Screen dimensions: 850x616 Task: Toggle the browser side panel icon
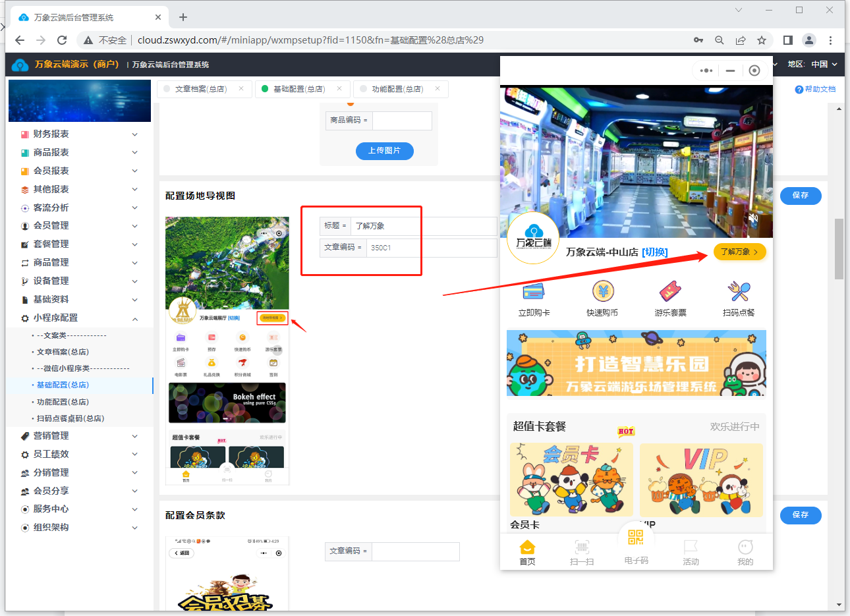coord(788,40)
